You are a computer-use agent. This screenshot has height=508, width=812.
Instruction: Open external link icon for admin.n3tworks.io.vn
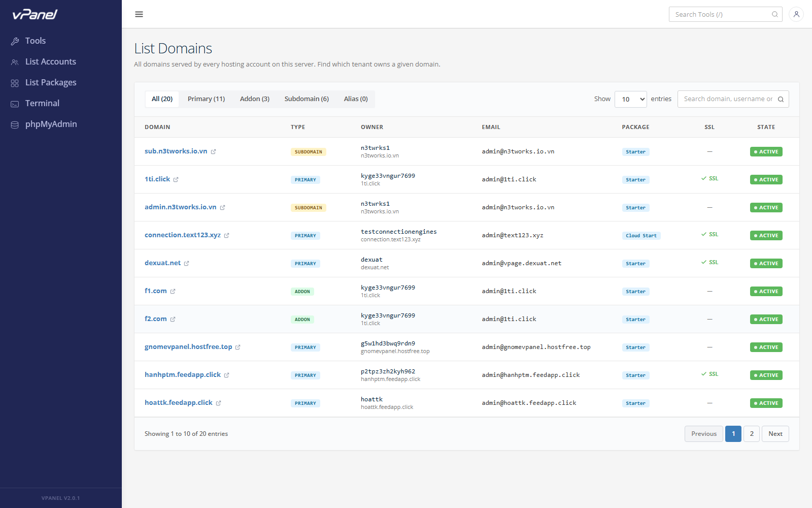pyautogui.click(x=223, y=207)
